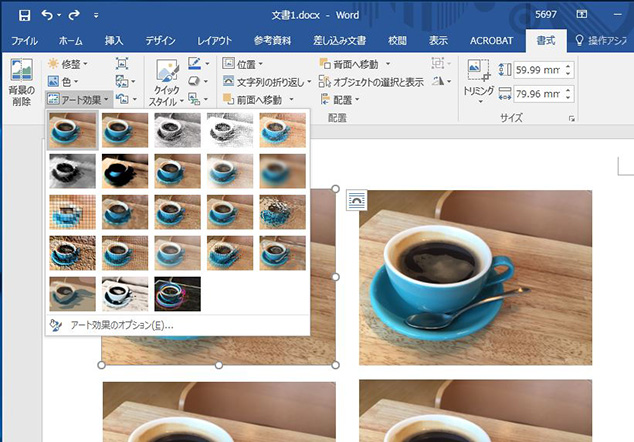This screenshot has height=442, width=634.
Task: Click the Undo arrow icon
Action: point(46,15)
